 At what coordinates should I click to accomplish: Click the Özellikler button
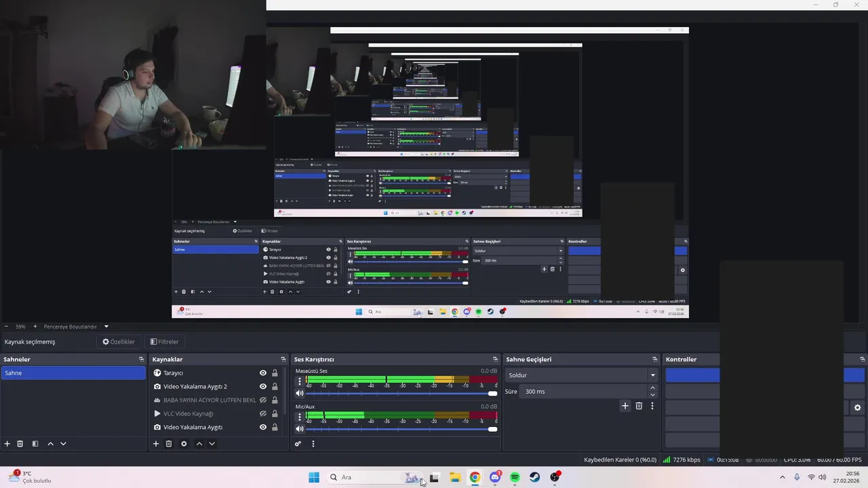(119, 342)
